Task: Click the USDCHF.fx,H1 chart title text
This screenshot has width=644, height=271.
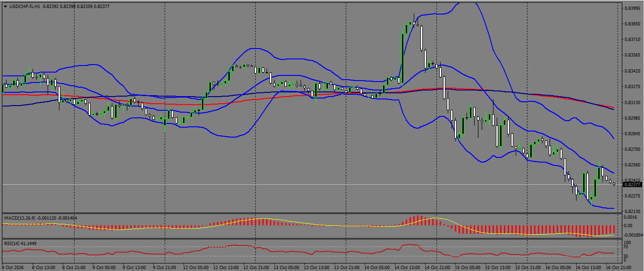Action: click(25, 7)
